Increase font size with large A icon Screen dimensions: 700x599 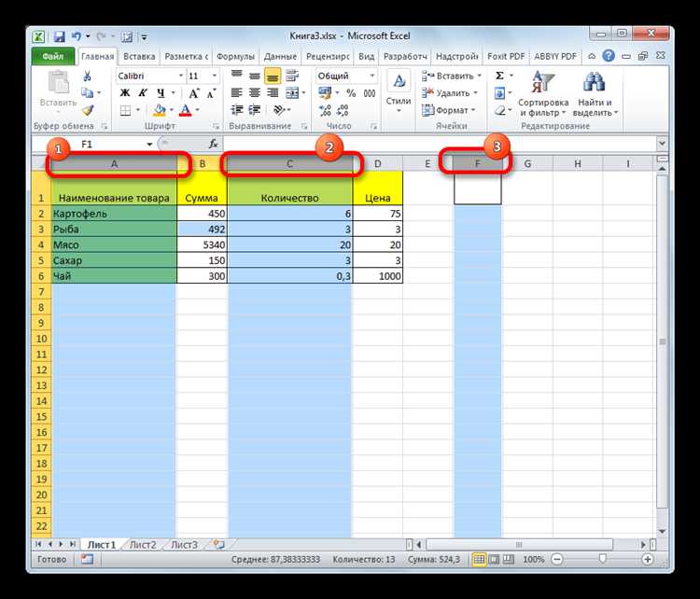193,93
